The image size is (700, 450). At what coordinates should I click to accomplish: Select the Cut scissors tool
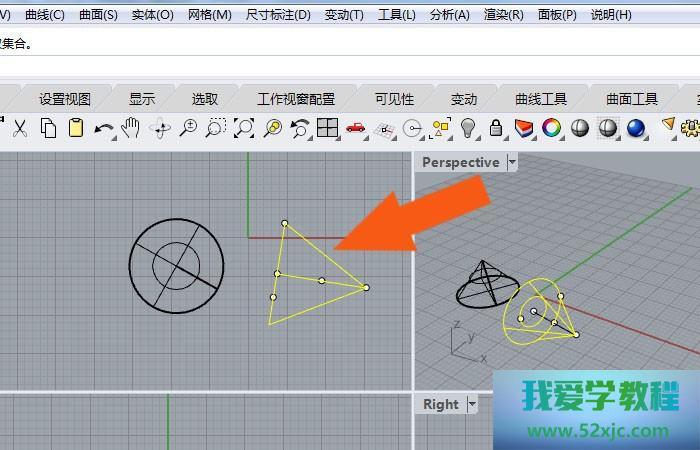pos(19,128)
